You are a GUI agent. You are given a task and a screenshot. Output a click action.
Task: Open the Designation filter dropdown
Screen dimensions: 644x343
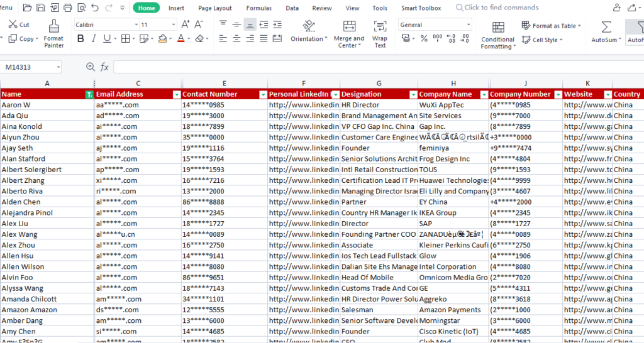[x=414, y=94]
